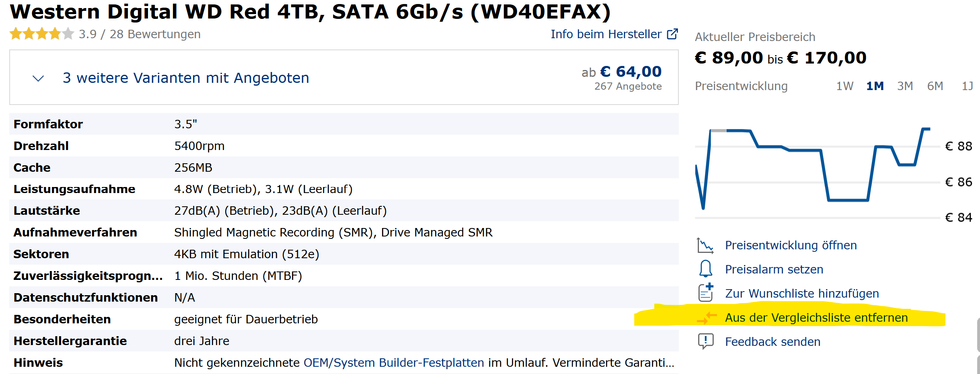
Task: Click the price alarm bell icon
Action: click(705, 269)
